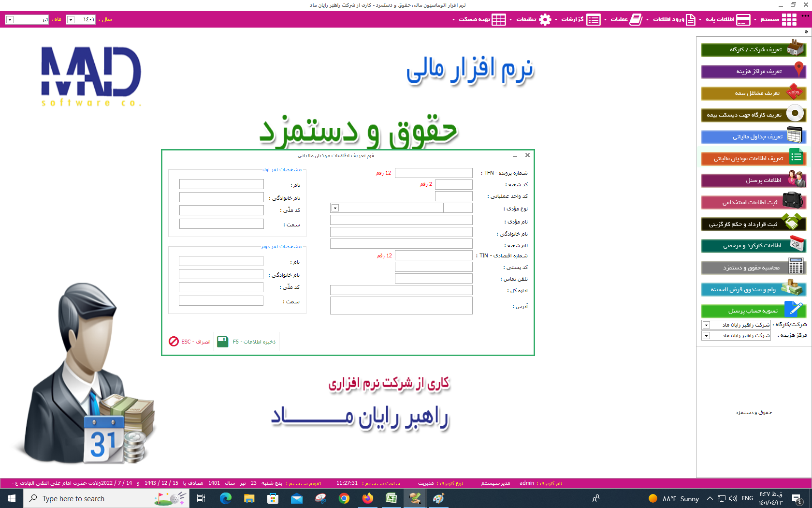Launch Google Chrome from the taskbar

pos(344,498)
